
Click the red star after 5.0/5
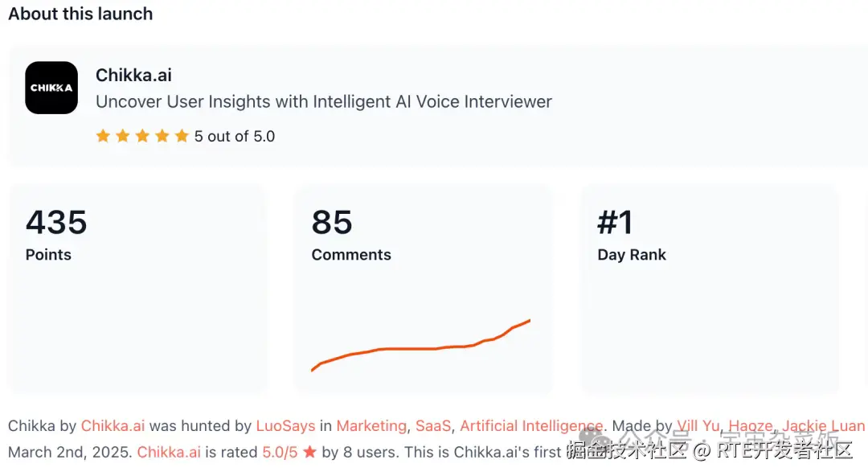pos(309,453)
